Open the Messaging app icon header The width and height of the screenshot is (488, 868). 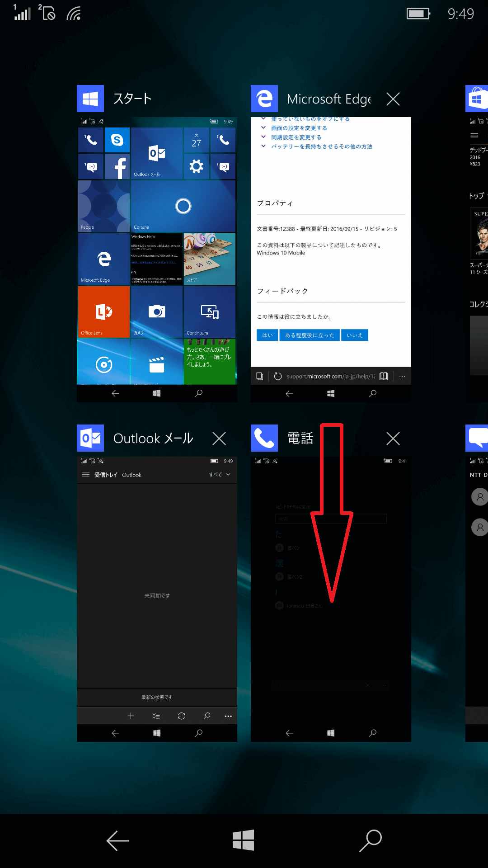[x=477, y=438]
